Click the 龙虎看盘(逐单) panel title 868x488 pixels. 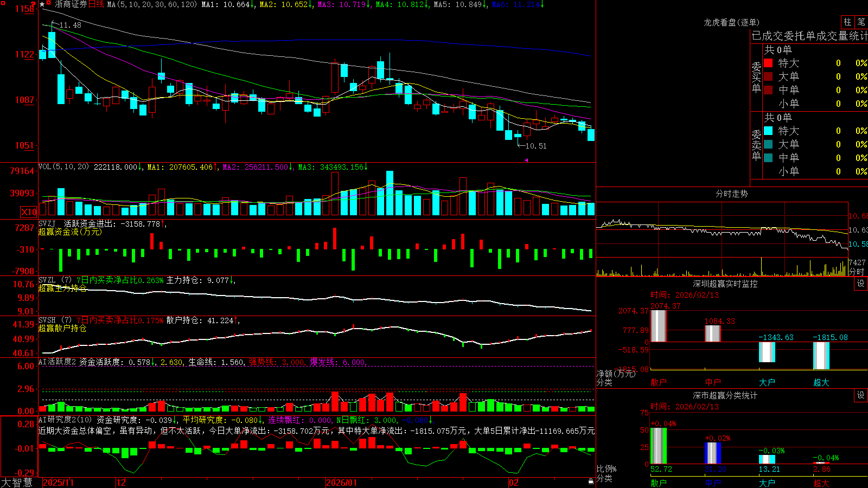coord(731,22)
